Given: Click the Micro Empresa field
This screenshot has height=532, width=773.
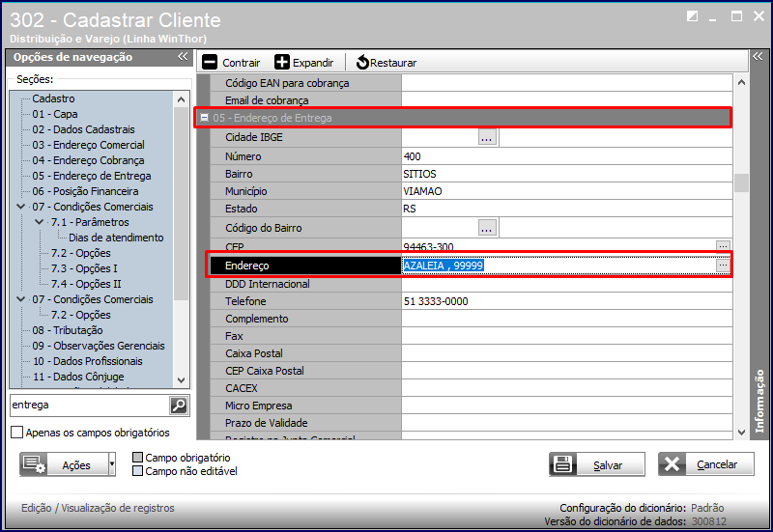Looking at the screenshot, I should (x=567, y=406).
